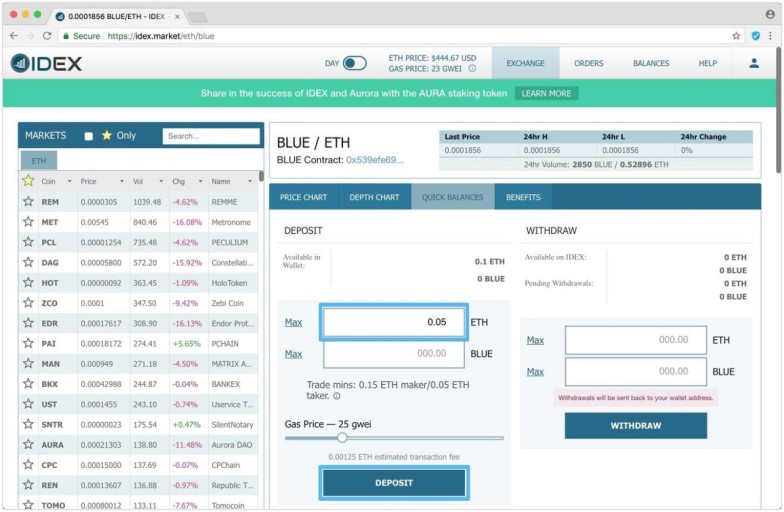This screenshot has height=512, width=784.
Task: Select the EDR market row
Action: (138, 323)
